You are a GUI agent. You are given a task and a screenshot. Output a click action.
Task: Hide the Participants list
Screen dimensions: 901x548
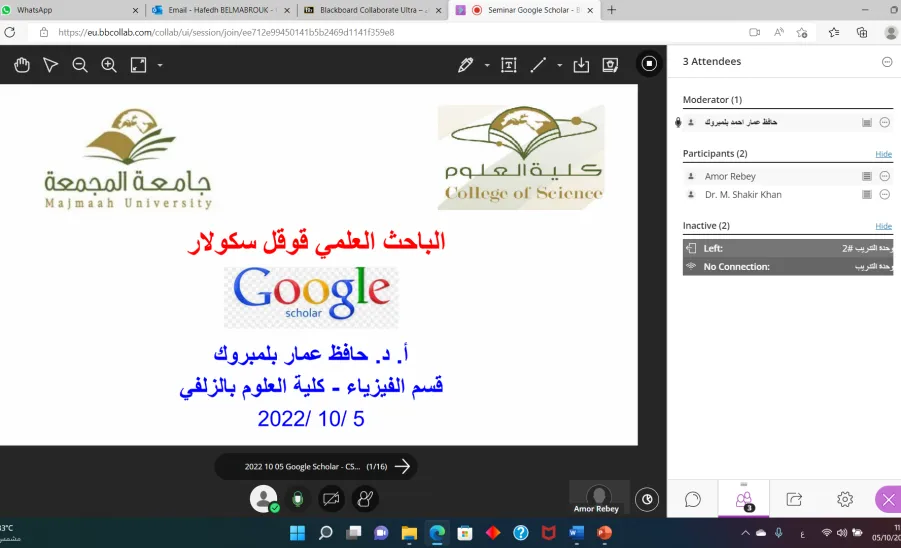pos(883,154)
